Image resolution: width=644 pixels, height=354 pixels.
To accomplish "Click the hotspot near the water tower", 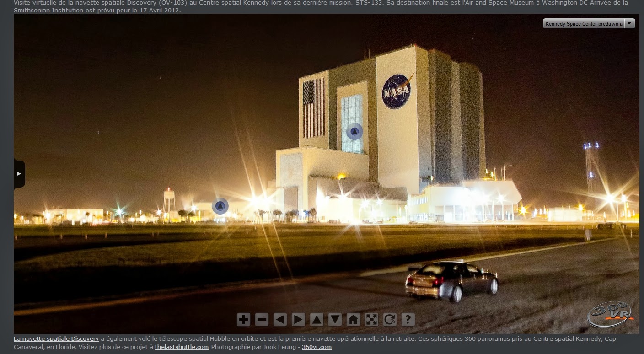I will 220,206.
